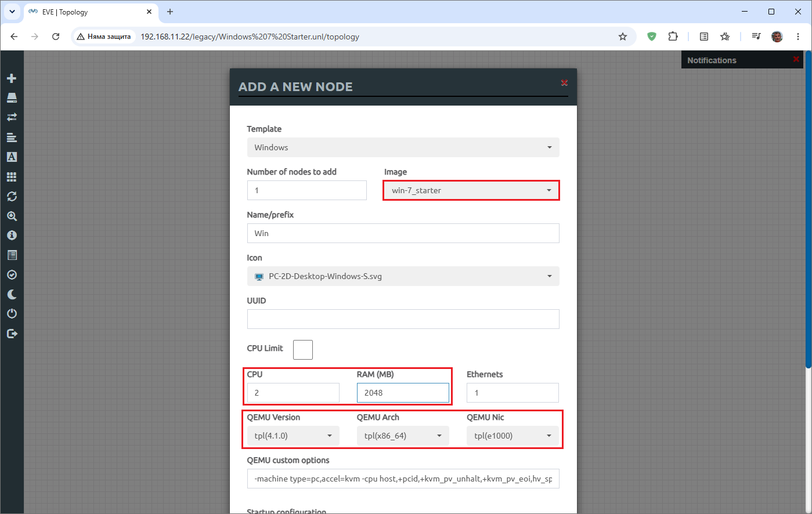Switch to night mode with moon icon
This screenshot has height=514, width=812.
[12, 295]
